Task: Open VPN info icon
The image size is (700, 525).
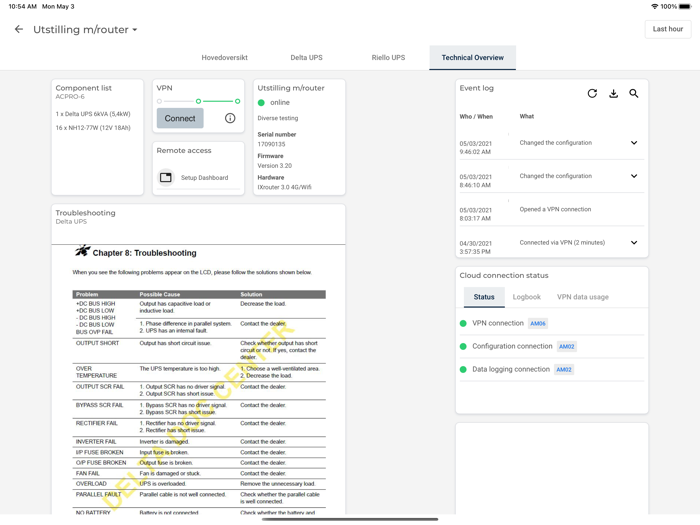Action: point(230,118)
